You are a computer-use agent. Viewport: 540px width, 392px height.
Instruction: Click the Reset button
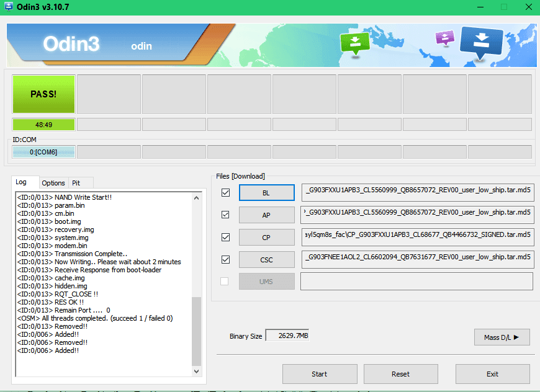(401, 374)
